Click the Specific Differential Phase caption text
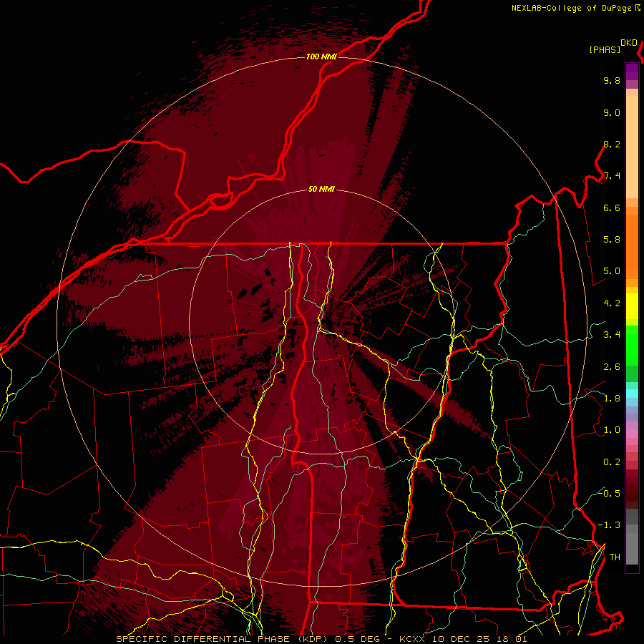 [x=321, y=639]
